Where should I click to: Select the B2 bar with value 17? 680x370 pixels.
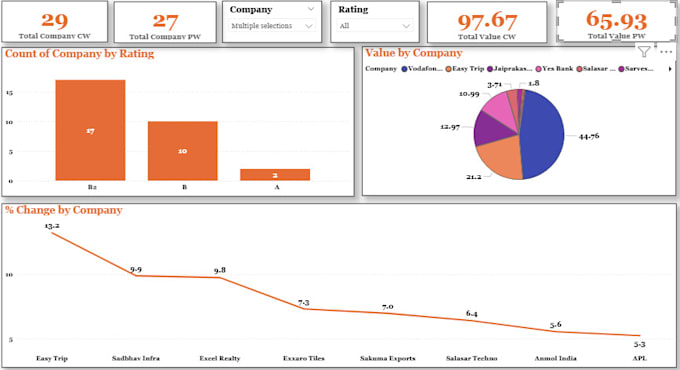click(x=90, y=130)
